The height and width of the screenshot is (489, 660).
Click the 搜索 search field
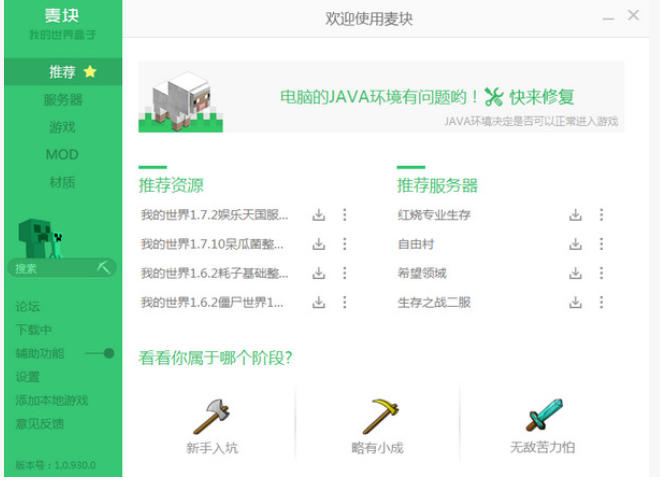61,268
